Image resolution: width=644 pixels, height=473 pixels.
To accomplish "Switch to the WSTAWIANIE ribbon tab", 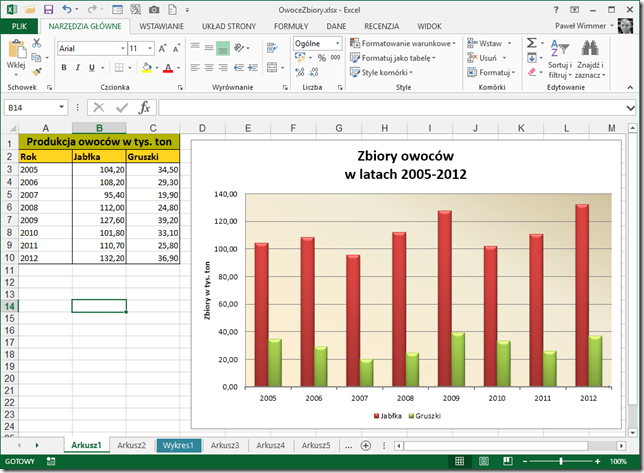I will point(161,26).
